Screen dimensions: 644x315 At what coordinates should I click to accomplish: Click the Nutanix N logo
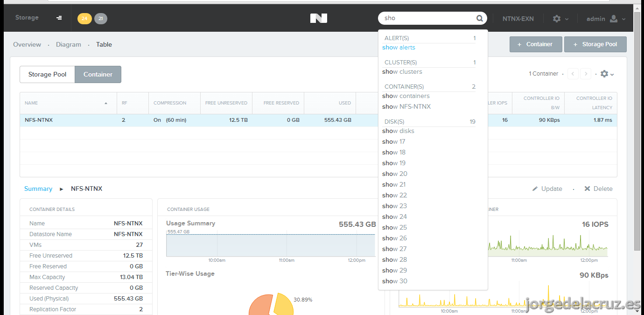[x=319, y=18]
